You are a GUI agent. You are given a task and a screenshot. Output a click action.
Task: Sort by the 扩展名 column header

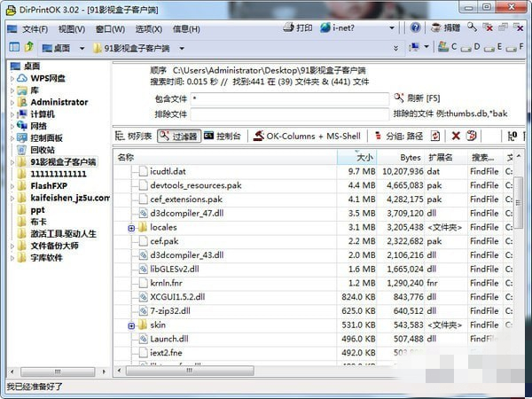point(446,157)
